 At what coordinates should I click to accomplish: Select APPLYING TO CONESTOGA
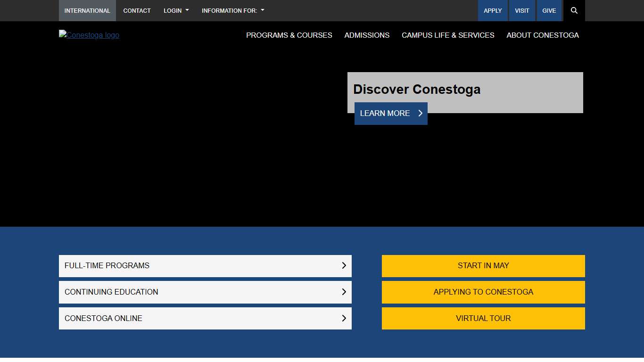tap(483, 292)
